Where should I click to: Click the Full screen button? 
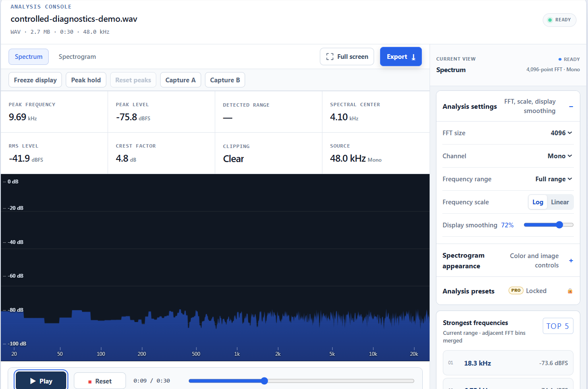(347, 57)
